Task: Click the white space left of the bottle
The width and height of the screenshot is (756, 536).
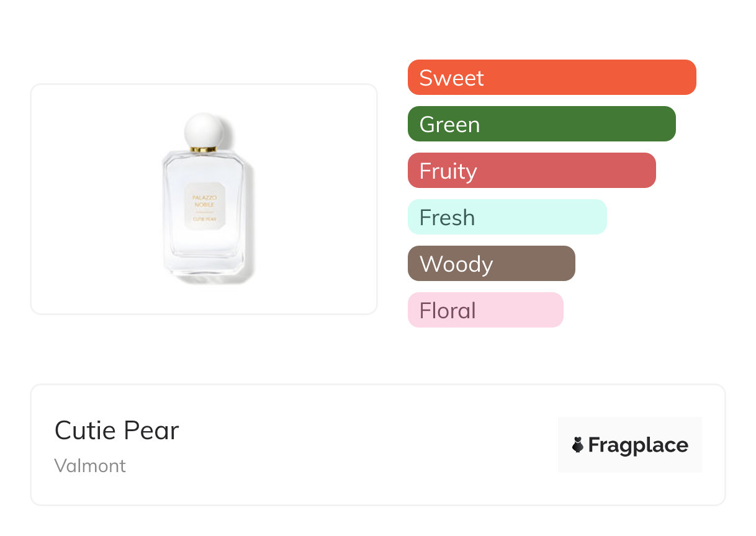Action: coord(93,199)
